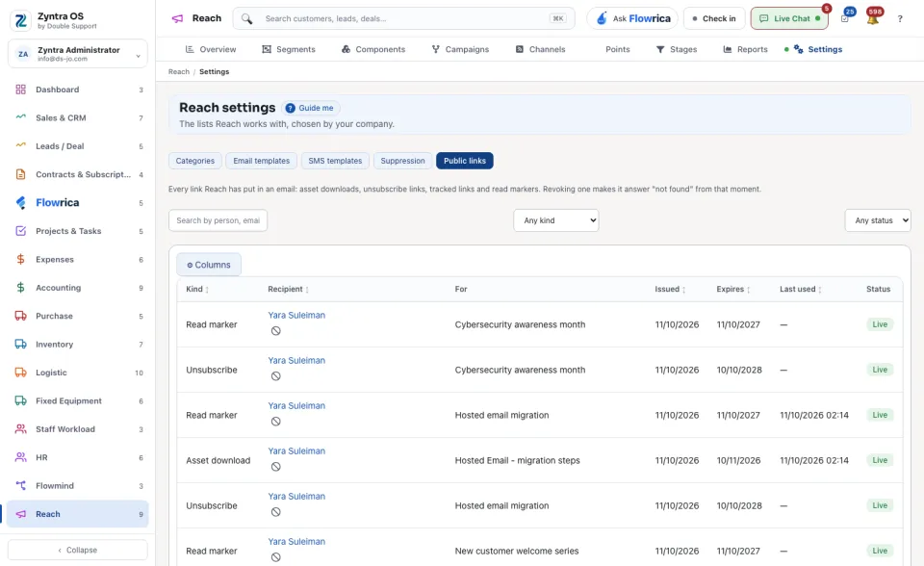Image resolution: width=924 pixels, height=566 pixels.
Task: Click the Reach megaphone icon in sidebar
Action: [x=20, y=514]
